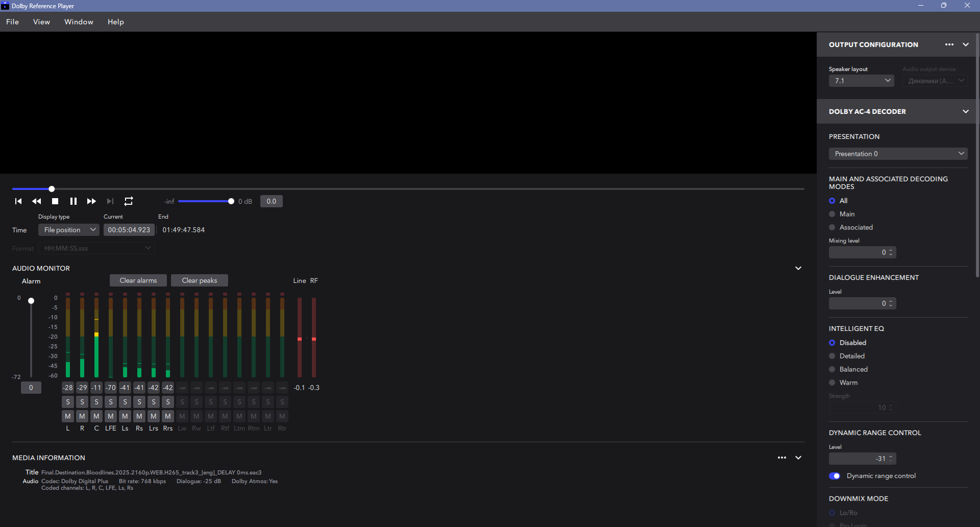This screenshot has height=527, width=980.
Task: Click the Clear alarms button
Action: (x=138, y=280)
